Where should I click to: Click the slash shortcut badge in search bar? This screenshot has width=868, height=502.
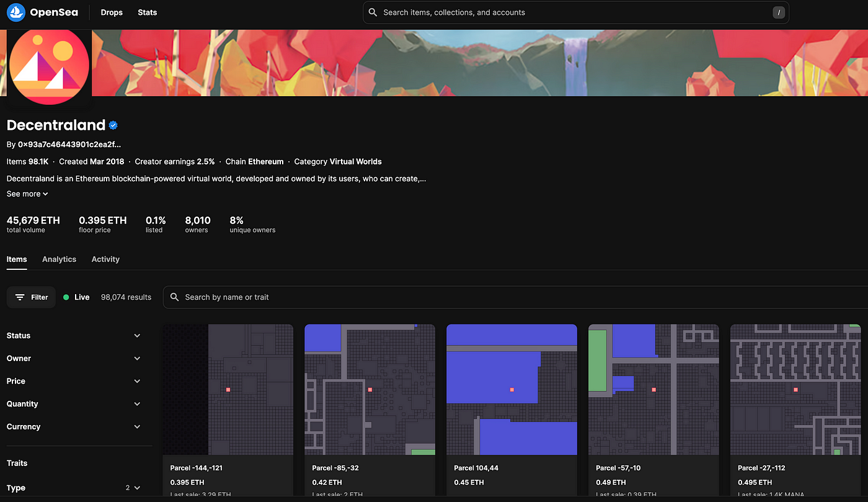point(779,12)
